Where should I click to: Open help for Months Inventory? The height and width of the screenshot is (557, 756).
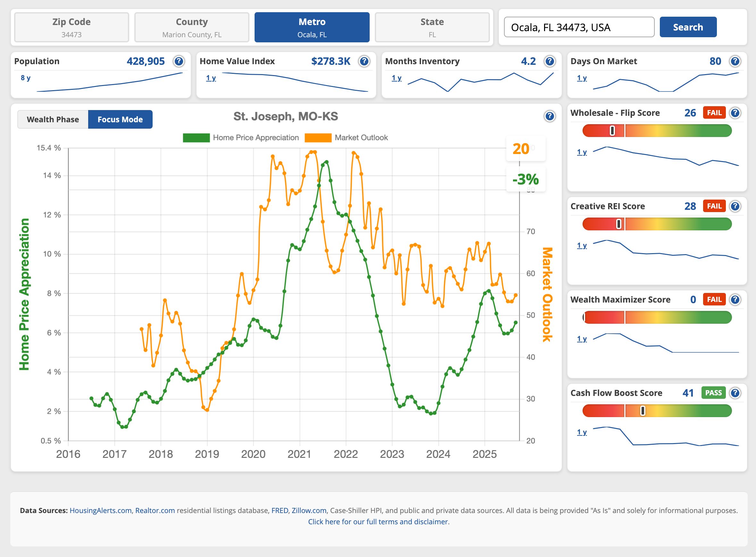(549, 61)
